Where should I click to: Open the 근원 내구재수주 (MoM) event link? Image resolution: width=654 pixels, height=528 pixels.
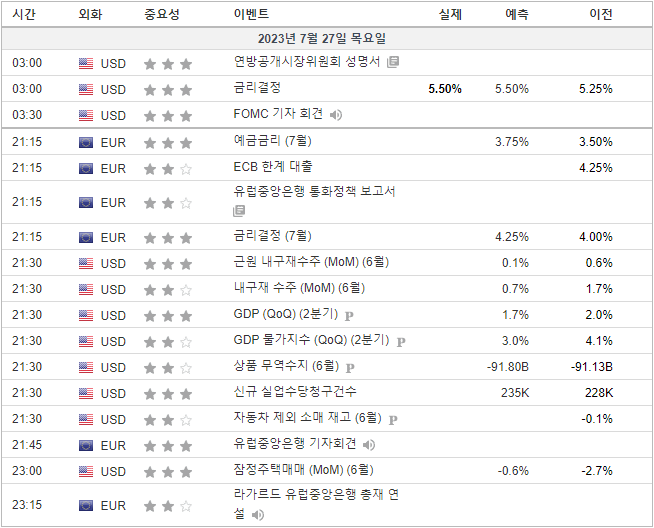tap(310, 263)
